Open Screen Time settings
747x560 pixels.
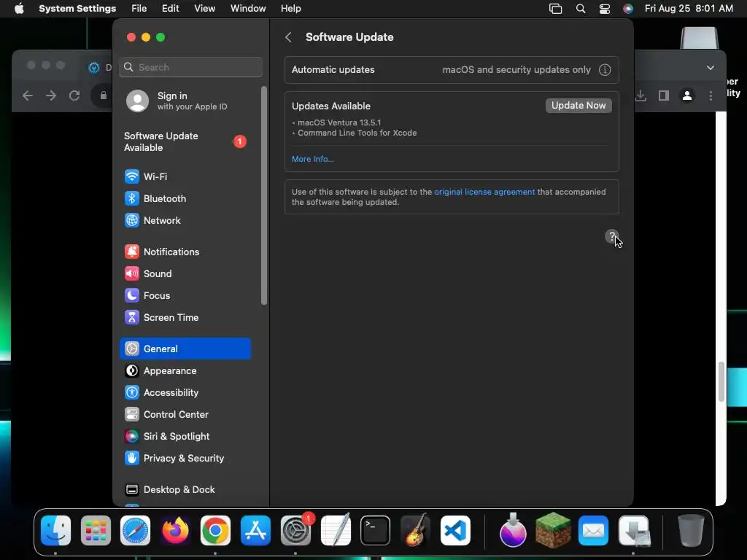tap(185, 318)
